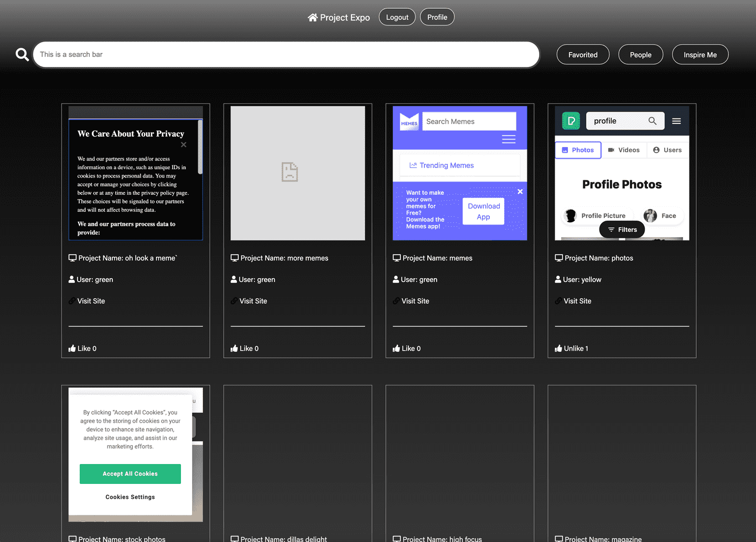Click the Inspire Me button
Screen dimensions: 756x542
pos(700,55)
